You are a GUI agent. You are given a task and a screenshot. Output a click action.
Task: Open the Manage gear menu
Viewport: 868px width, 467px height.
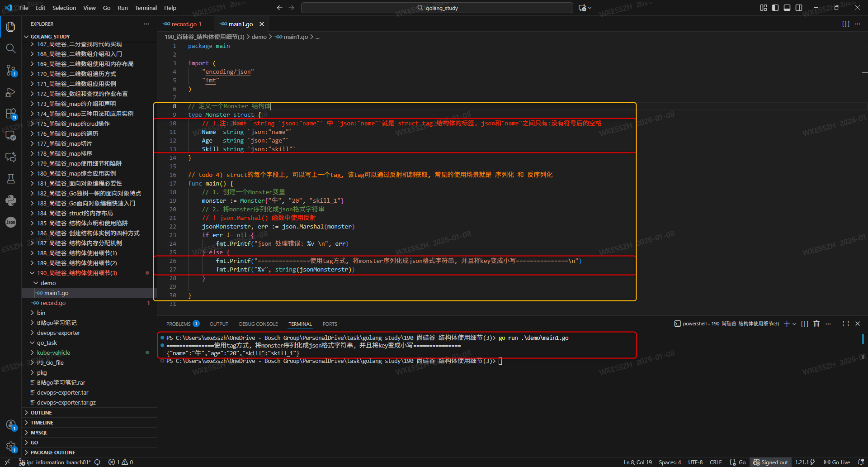(x=11, y=447)
